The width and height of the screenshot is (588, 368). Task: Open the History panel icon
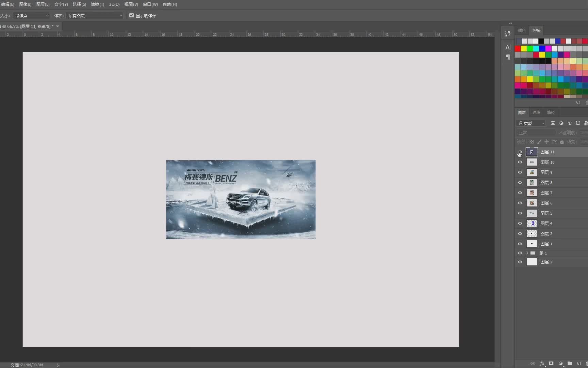(508, 33)
